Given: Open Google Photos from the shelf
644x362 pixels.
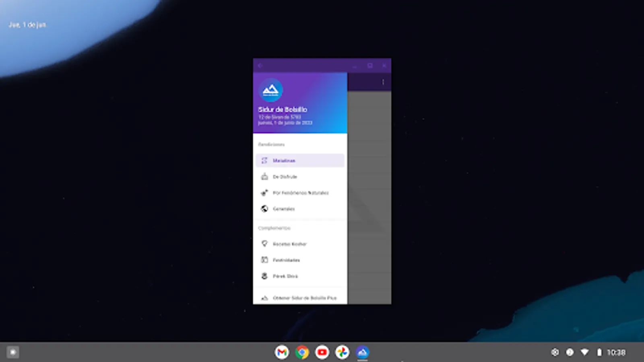Looking at the screenshot, I should (342, 352).
